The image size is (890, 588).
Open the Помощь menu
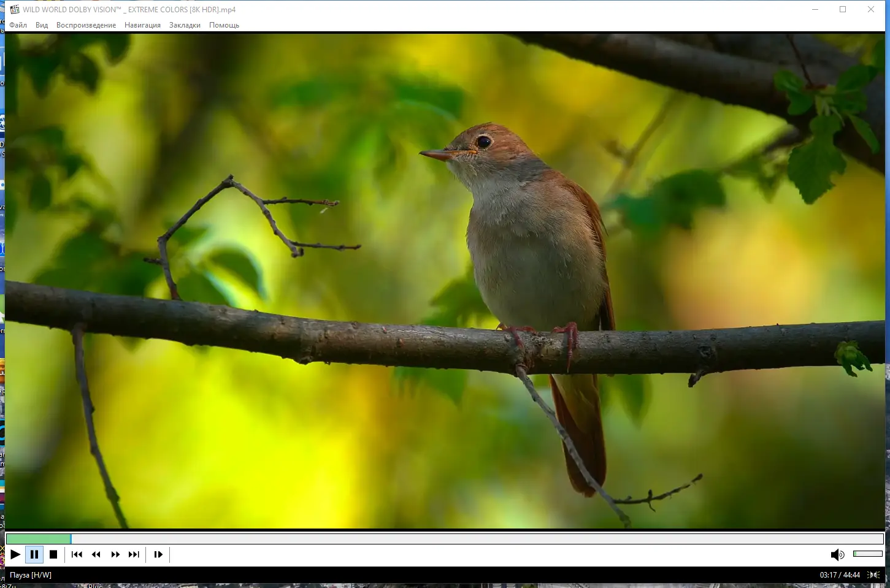pos(224,25)
